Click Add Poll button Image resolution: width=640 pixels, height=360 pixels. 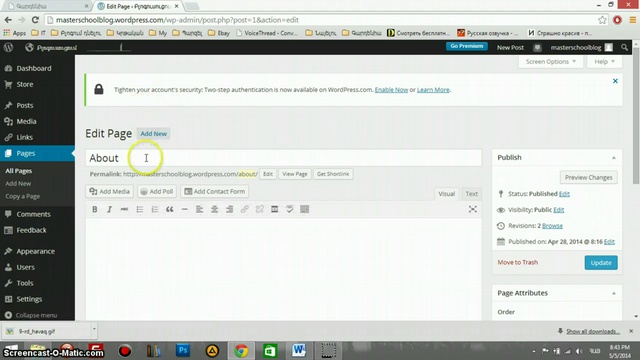click(x=157, y=191)
